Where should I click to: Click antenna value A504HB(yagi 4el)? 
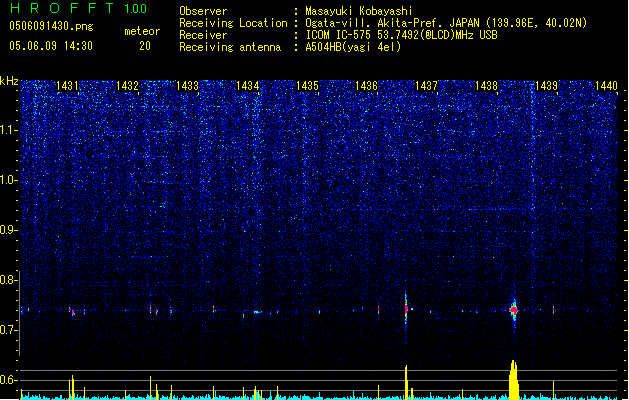coord(353,47)
